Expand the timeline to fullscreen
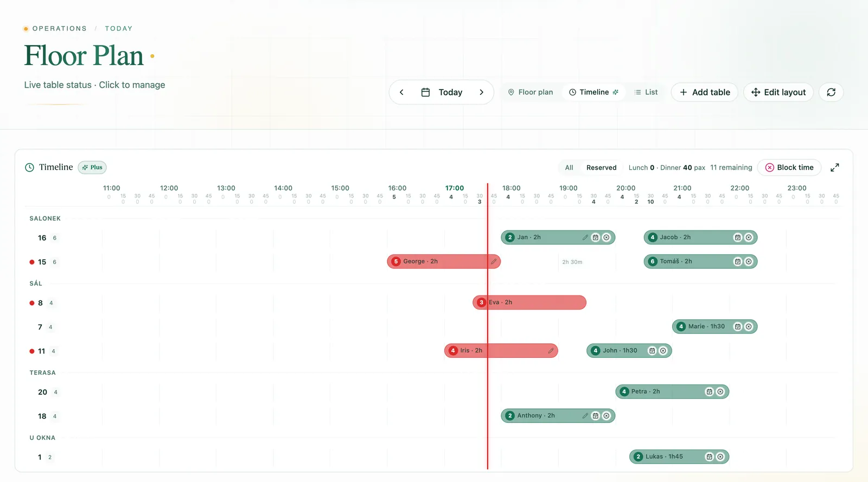 click(x=835, y=168)
